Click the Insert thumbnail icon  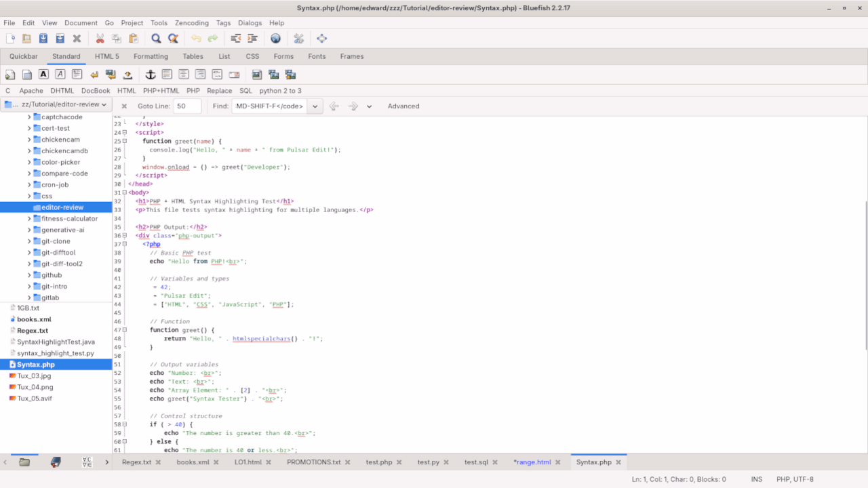coord(273,75)
